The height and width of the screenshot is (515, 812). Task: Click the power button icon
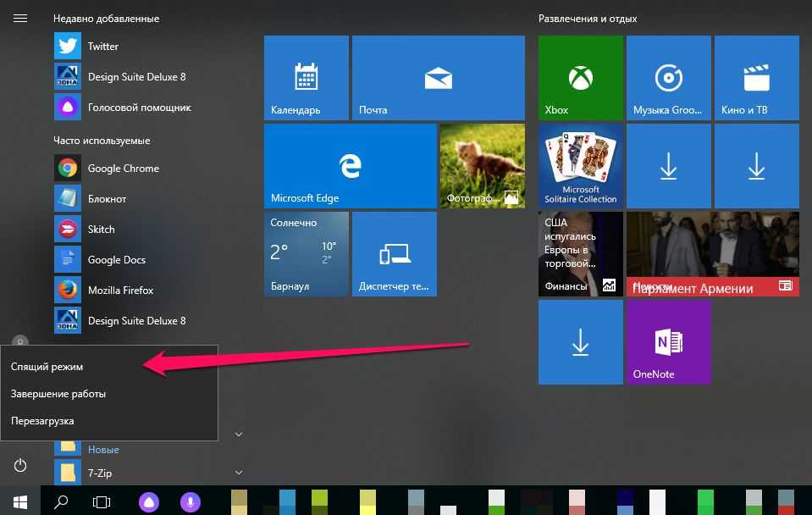click(x=20, y=465)
